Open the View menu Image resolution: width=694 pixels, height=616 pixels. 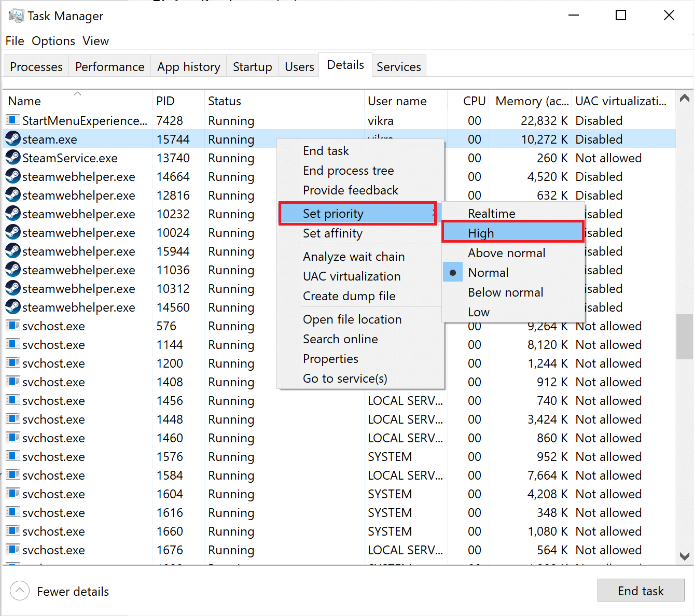(95, 40)
